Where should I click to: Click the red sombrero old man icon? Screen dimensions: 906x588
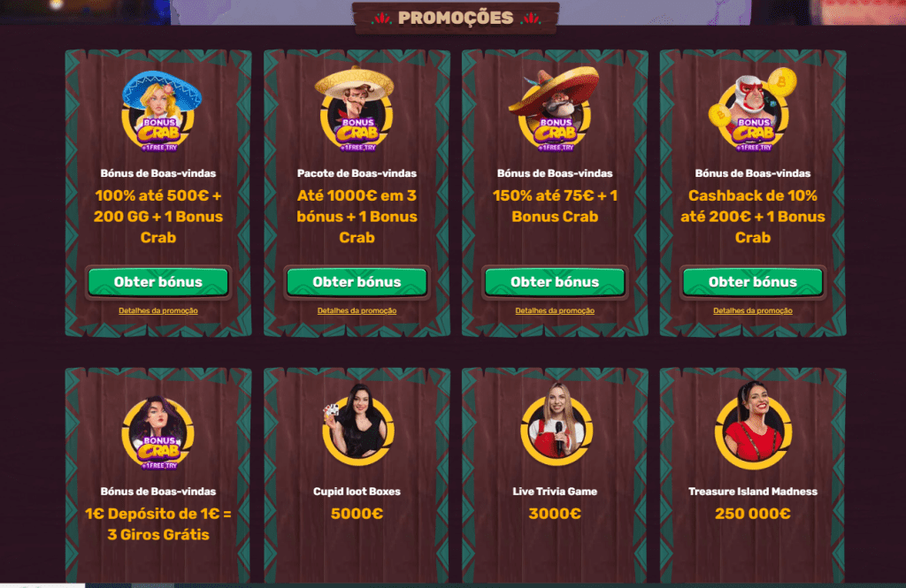(554, 110)
